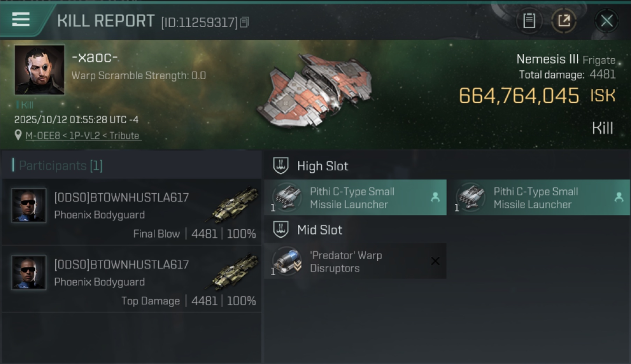The width and height of the screenshot is (631, 364).
Task: Click the Mid Slot shield icon
Action: pos(281,230)
